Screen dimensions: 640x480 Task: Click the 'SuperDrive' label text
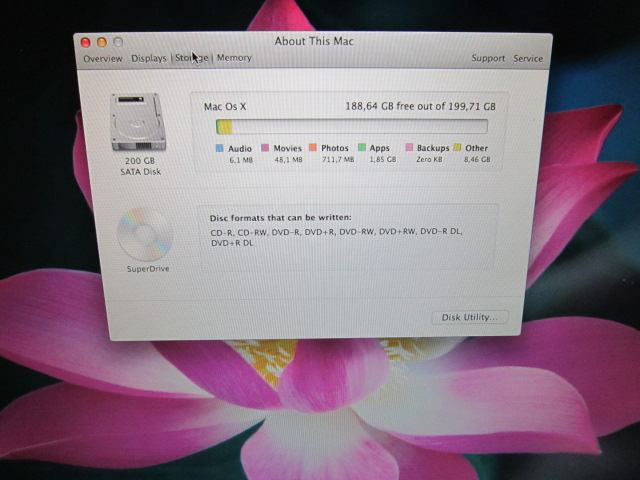[148, 269]
